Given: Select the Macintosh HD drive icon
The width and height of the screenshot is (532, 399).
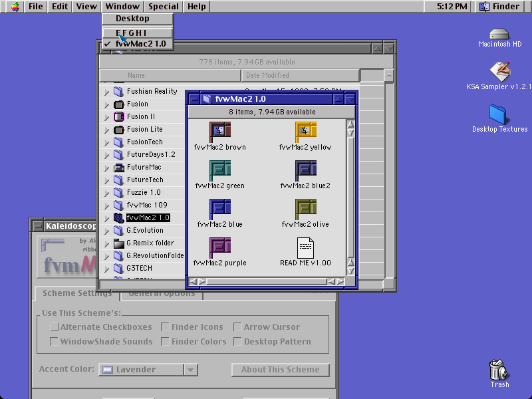Looking at the screenshot, I should [499, 35].
